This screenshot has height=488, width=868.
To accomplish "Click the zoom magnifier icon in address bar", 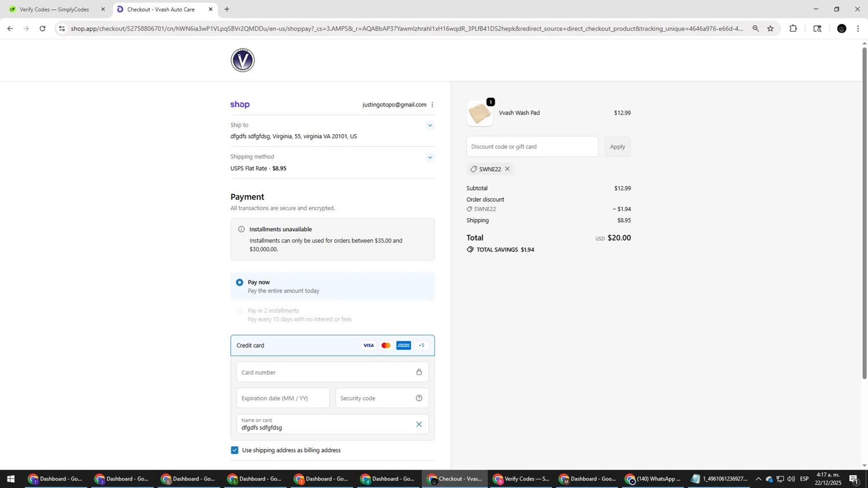I will (755, 28).
